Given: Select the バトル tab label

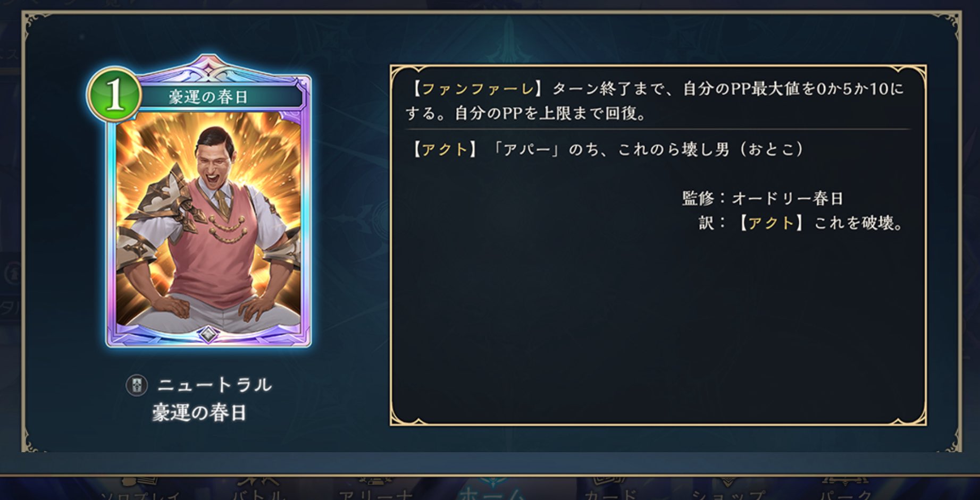Looking at the screenshot, I should 259,495.
